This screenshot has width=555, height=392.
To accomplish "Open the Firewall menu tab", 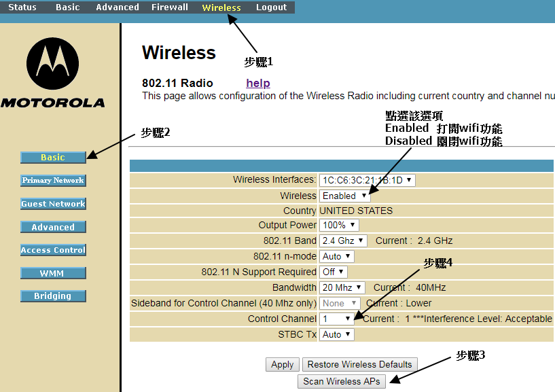I will pyautogui.click(x=170, y=7).
